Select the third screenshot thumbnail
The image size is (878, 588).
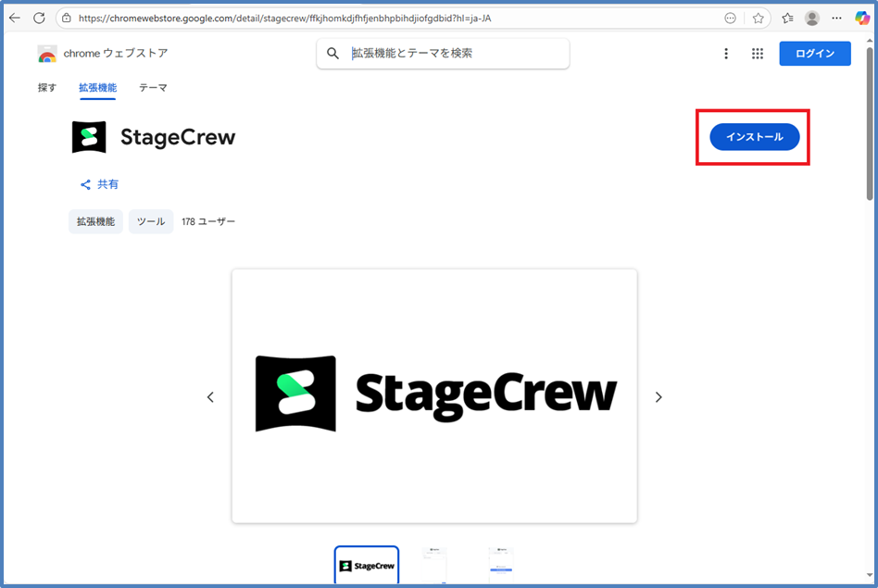[x=501, y=566]
